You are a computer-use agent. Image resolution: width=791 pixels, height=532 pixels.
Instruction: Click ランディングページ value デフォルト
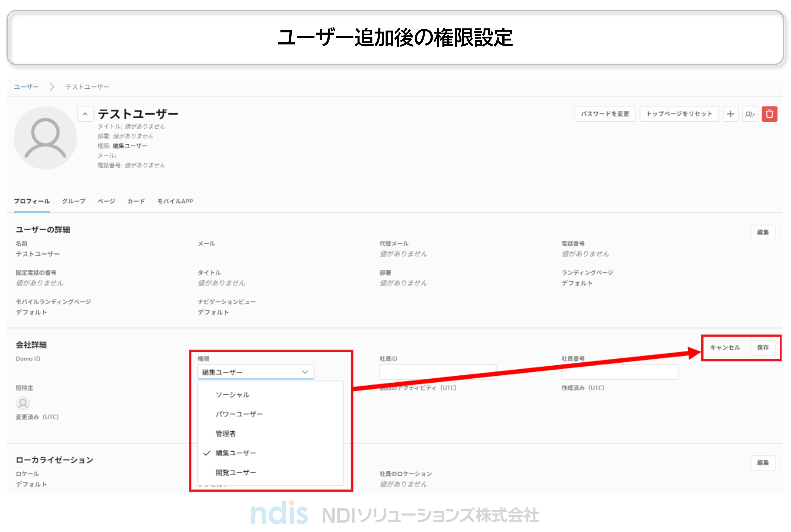[x=577, y=283]
